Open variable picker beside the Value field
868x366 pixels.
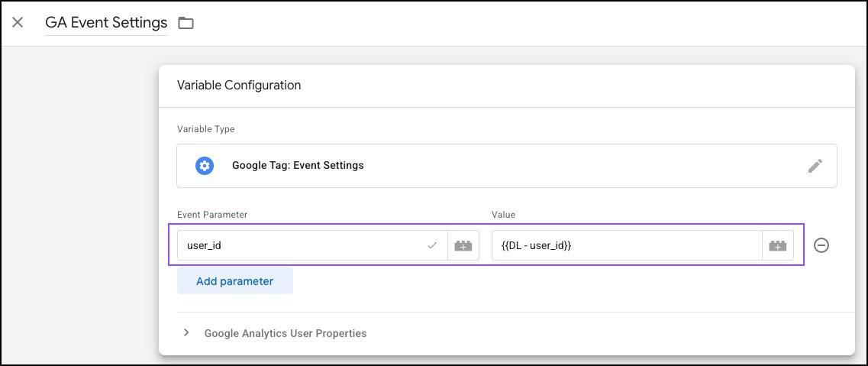778,245
